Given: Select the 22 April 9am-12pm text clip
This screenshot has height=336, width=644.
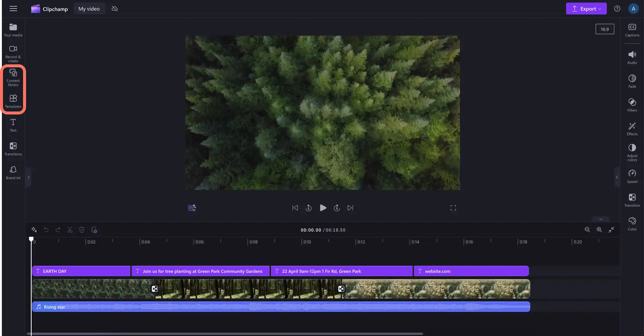Looking at the screenshot, I should click(x=342, y=271).
